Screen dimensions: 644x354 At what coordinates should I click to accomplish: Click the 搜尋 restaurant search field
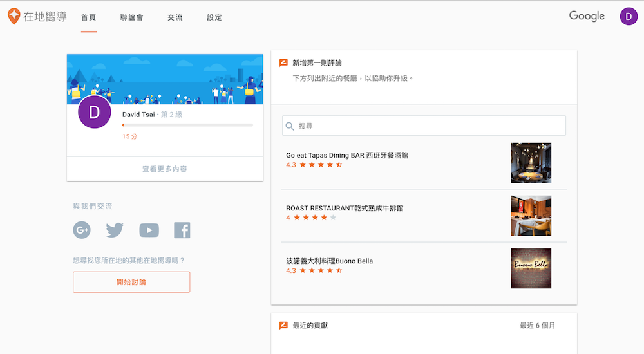[x=428, y=126]
